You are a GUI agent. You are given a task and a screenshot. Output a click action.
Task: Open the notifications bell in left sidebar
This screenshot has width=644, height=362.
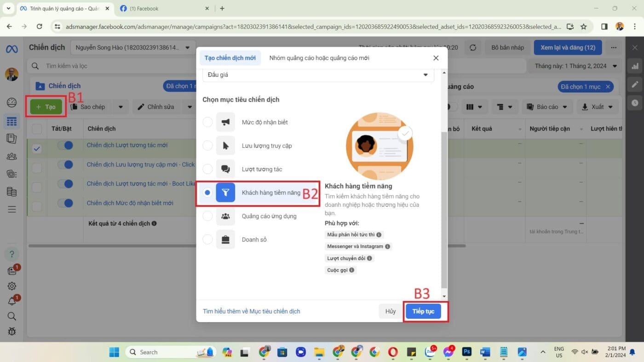(12, 301)
